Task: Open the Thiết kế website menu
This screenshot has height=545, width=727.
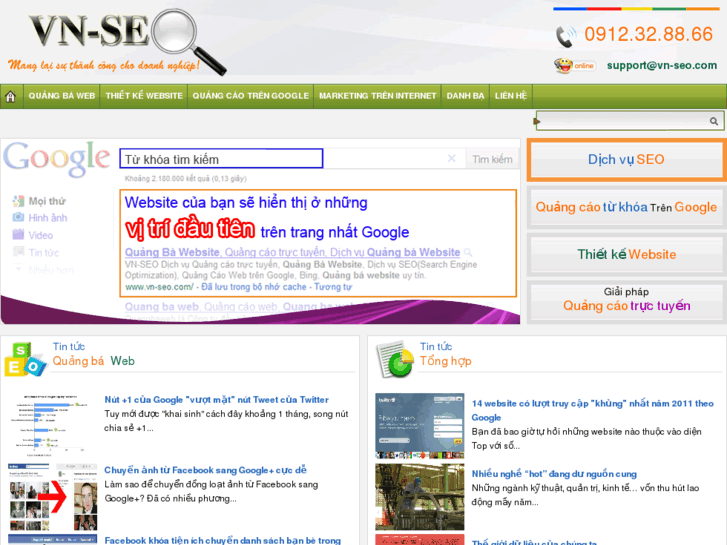Action: tap(144, 96)
